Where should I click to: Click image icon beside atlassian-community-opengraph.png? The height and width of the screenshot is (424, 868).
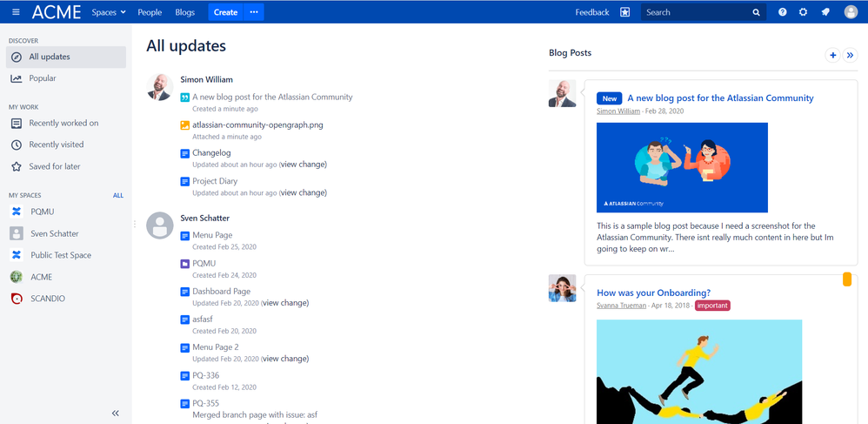click(185, 125)
